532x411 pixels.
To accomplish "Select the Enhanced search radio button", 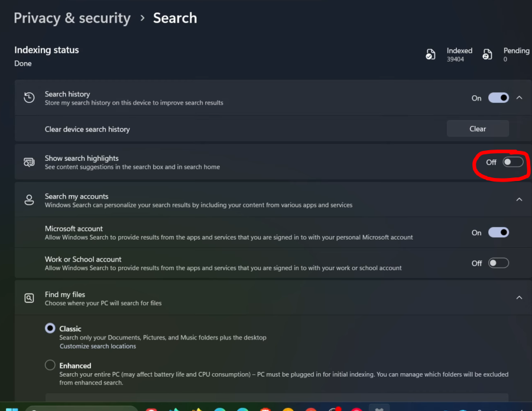I will click(50, 365).
